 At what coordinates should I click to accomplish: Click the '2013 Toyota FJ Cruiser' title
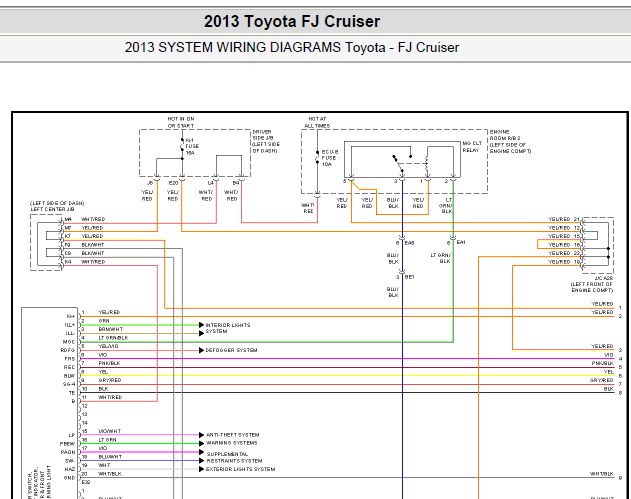[x=292, y=21]
